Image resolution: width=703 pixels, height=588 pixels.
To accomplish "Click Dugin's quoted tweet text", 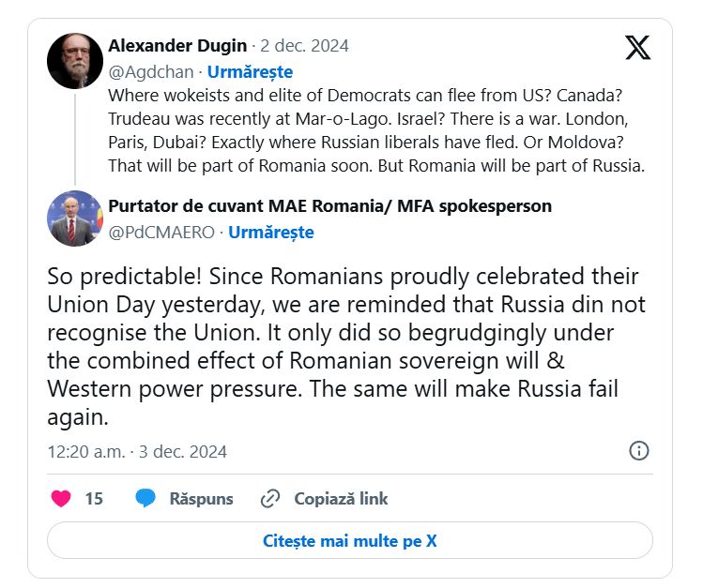I will (376, 130).
